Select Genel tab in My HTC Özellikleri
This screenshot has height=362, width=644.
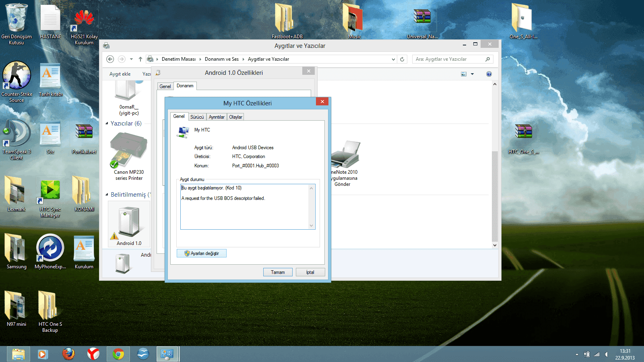click(179, 116)
